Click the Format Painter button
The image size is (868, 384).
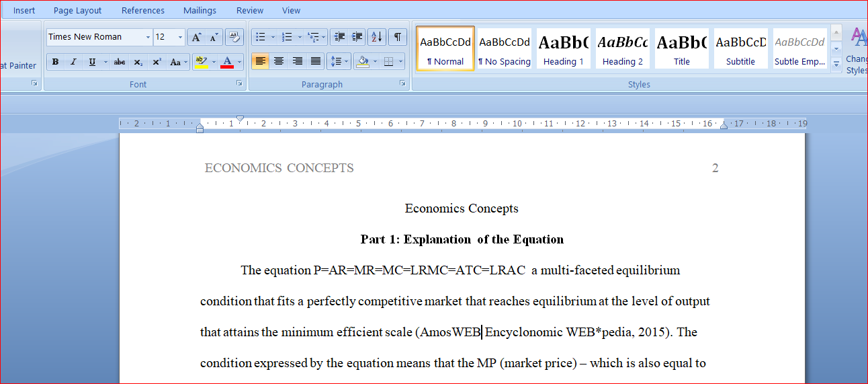click(x=18, y=65)
